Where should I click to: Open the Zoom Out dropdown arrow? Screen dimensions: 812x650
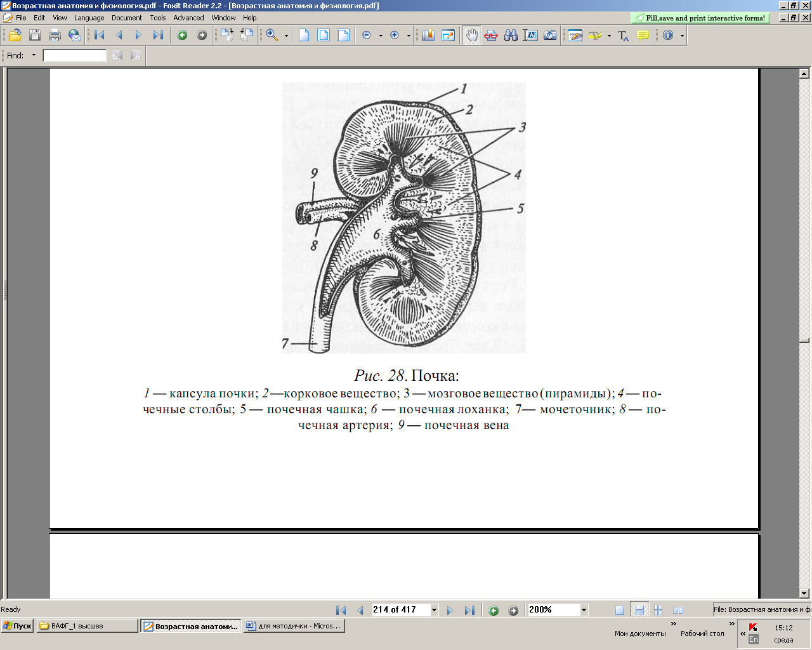[381, 36]
